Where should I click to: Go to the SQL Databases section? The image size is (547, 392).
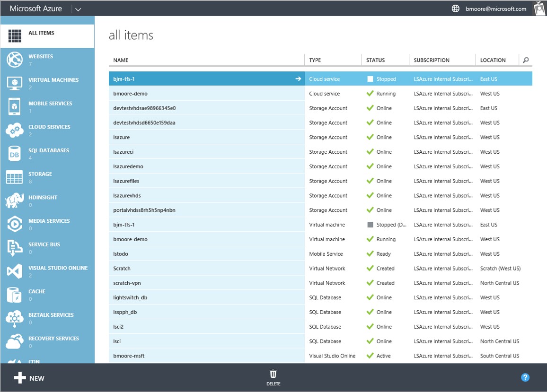(47, 154)
